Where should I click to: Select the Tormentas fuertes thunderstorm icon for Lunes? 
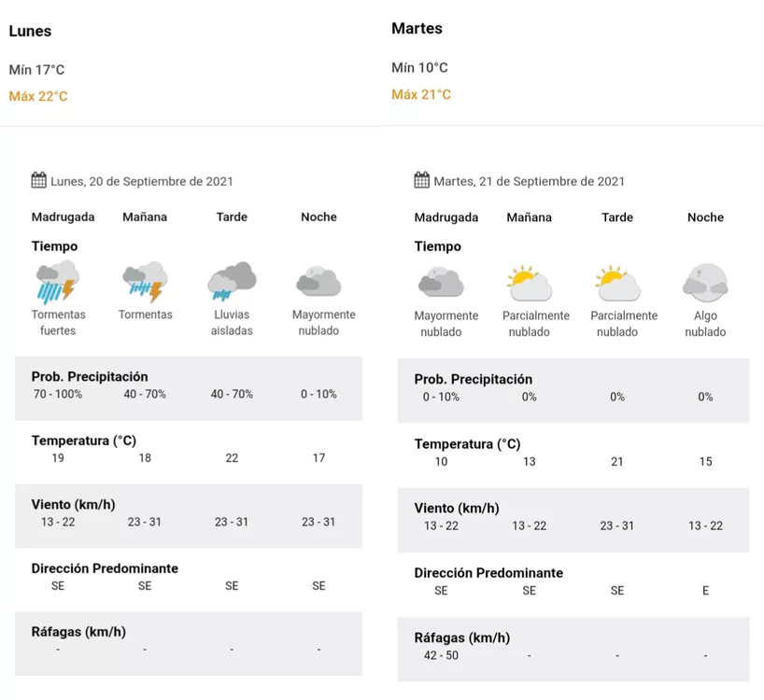click(58, 279)
